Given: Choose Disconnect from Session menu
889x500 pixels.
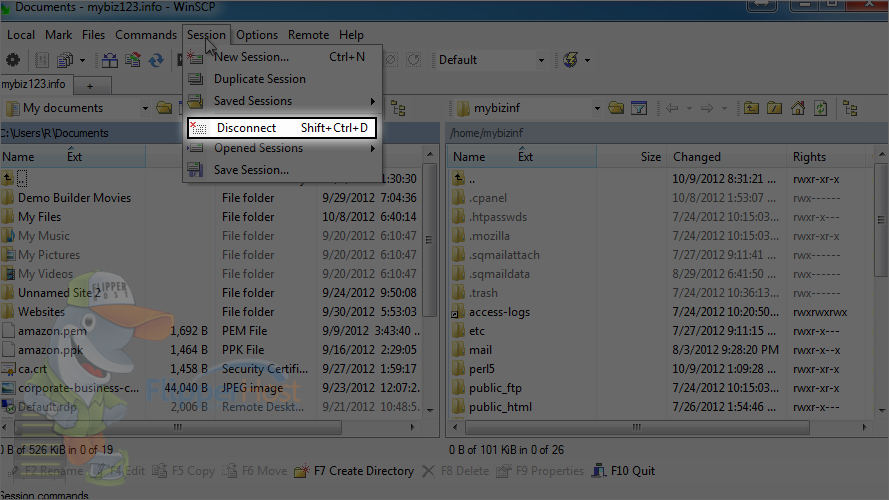Looking at the screenshot, I should click(x=282, y=128).
